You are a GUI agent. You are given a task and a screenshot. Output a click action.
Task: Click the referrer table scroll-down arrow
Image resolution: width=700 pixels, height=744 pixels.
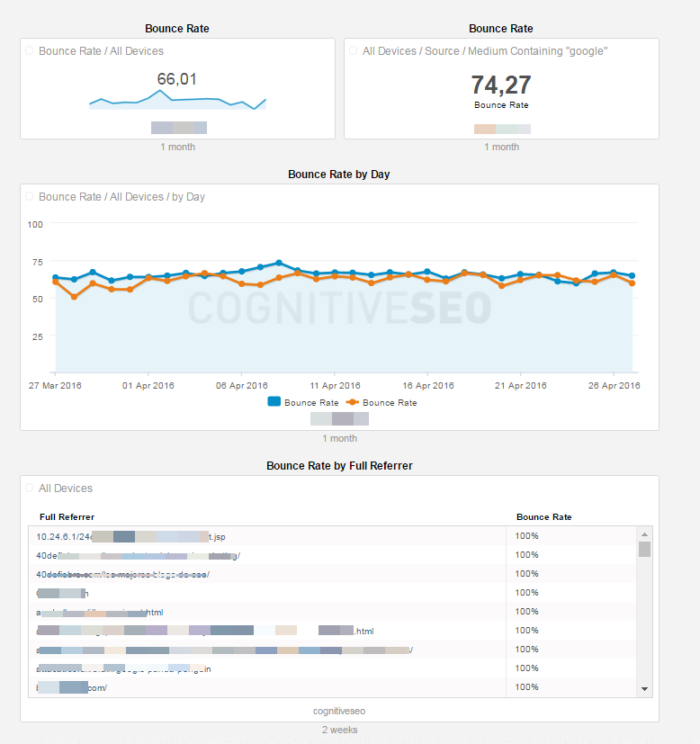[x=644, y=689]
